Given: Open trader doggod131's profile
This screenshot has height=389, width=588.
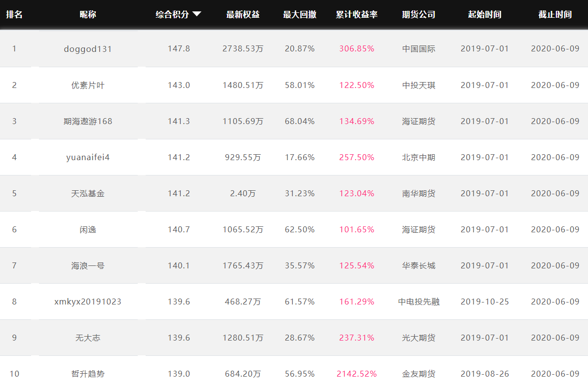Looking at the screenshot, I should coord(88,49).
